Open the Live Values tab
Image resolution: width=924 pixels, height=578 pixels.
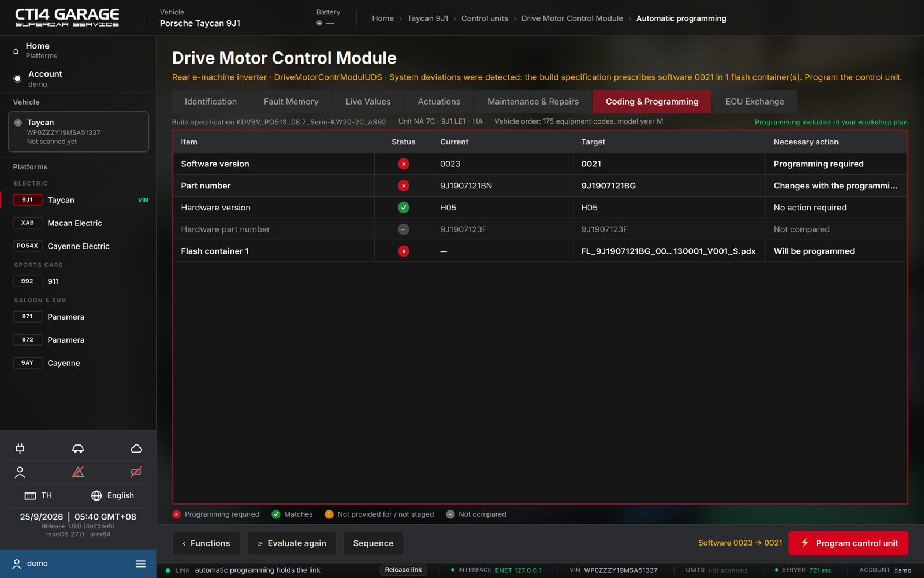click(x=368, y=102)
